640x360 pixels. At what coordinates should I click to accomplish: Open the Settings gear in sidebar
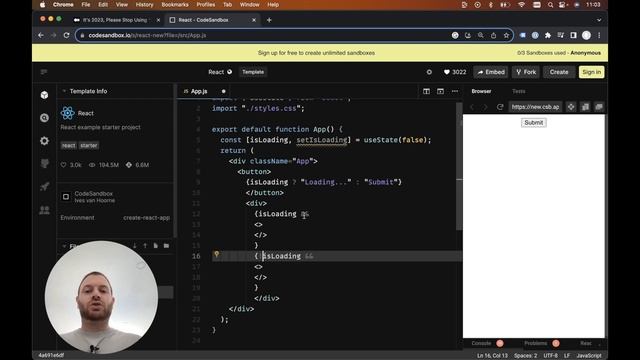coord(44,141)
